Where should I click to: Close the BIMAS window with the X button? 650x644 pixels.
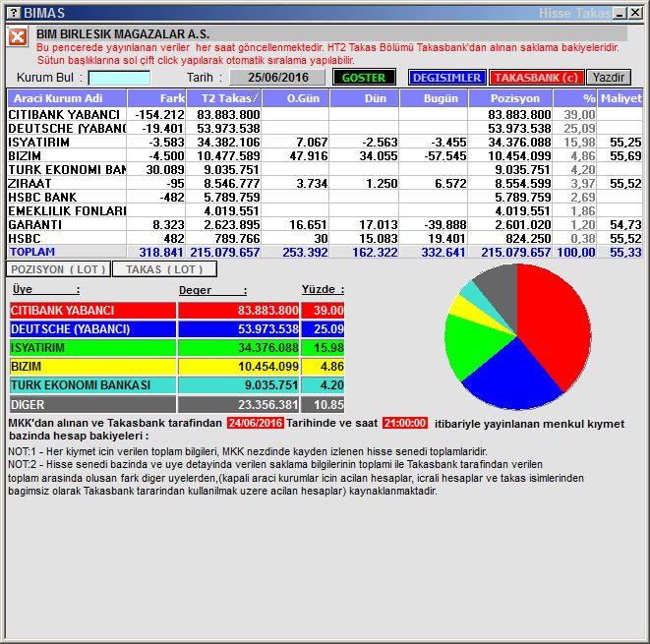point(635,13)
